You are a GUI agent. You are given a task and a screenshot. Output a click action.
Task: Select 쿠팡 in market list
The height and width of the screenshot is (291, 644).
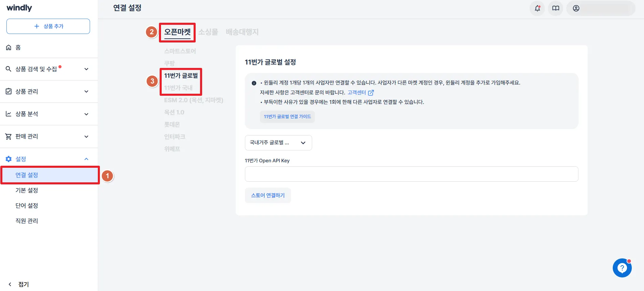[169, 63]
